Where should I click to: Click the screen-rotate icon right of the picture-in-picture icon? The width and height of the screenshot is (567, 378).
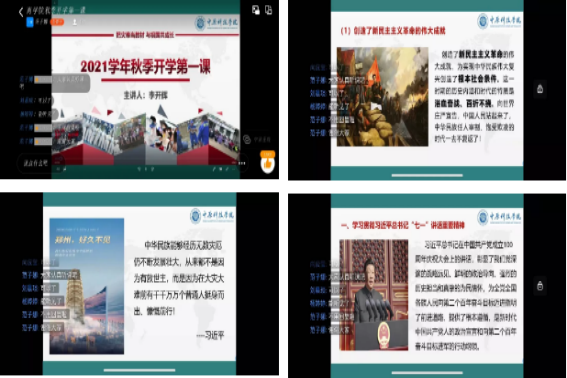point(269,10)
